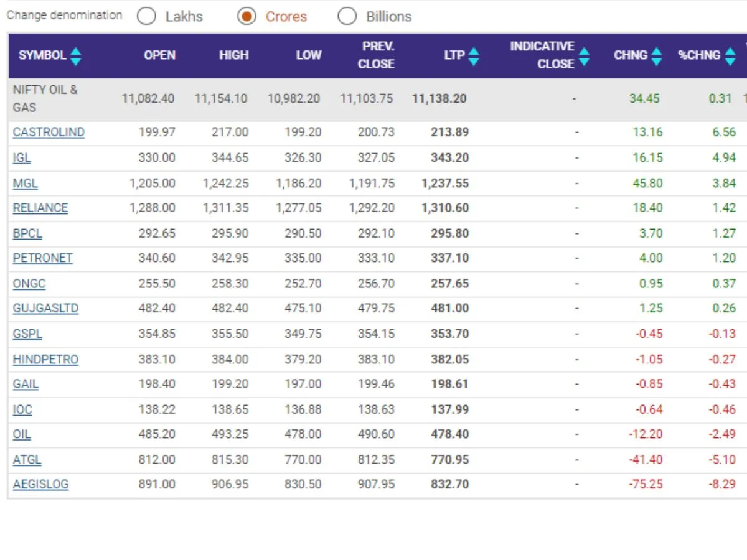Sort table by SYMBOL column arrows
The width and height of the screenshot is (747, 560).
point(75,56)
